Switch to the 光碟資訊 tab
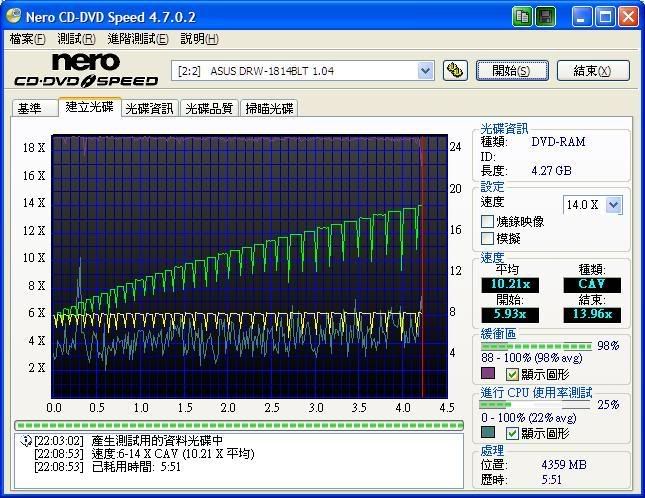This screenshot has height=498, width=645. coord(150,109)
